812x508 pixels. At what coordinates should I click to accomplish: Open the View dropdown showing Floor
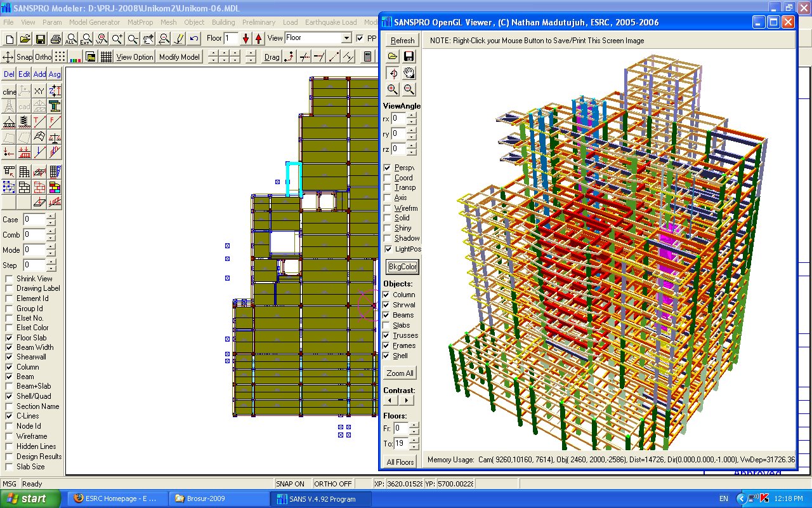click(x=346, y=38)
